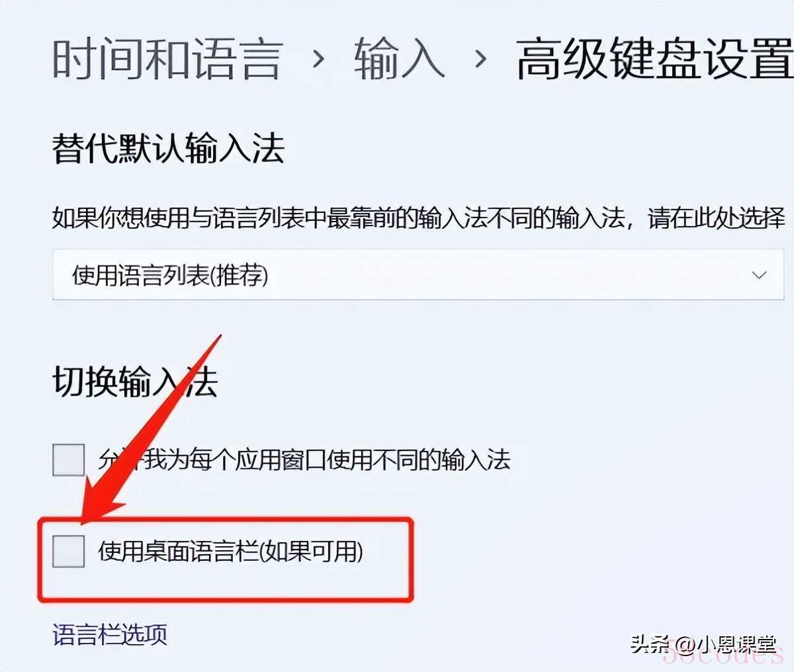
Task: Expand input method list via down-chevron arrow
Action: pos(759,274)
